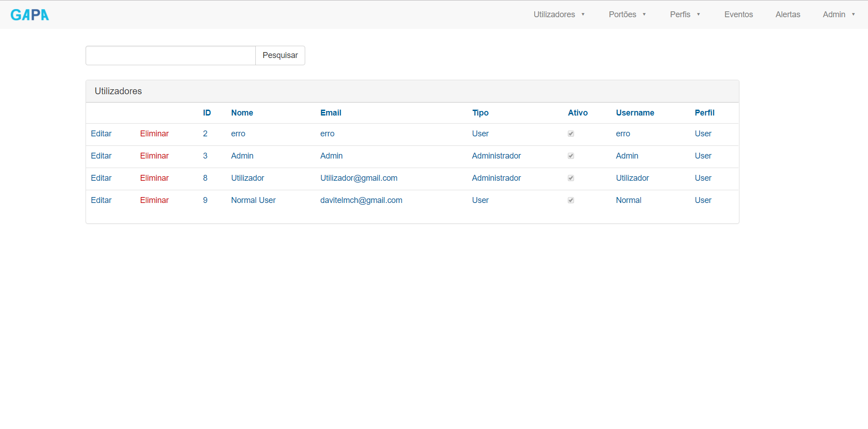Select email Utilizador@gmail.com cell
This screenshot has height=429, width=868.
[x=359, y=178]
